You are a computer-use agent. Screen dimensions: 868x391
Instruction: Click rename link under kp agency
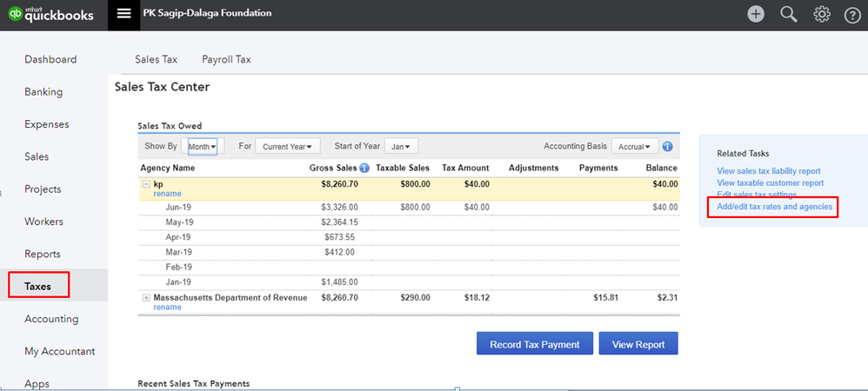167,194
